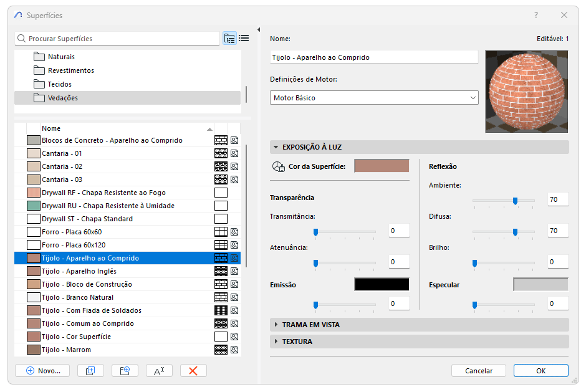Click the Ambiente value field showing 70
This screenshot has width=586, height=392.
pos(558,199)
